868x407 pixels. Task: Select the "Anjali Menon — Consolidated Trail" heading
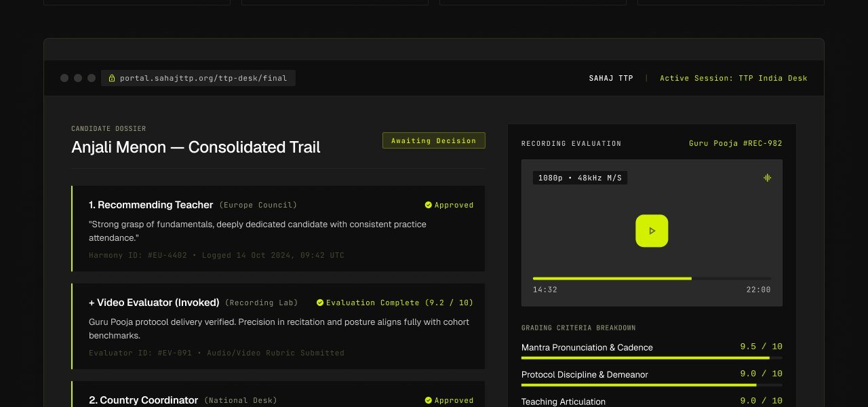pos(196,147)
